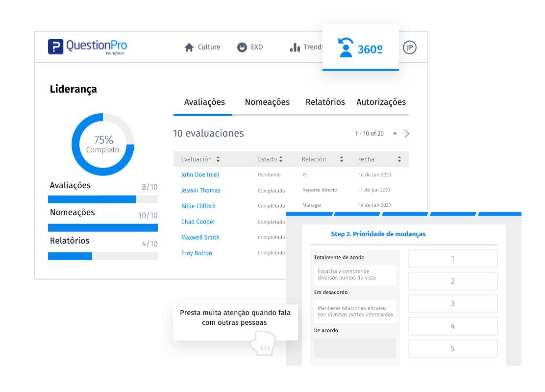Open Jeswin Thomas evaluation link
This screenshot has width=545, height=392.
click(x=201, y=191)
